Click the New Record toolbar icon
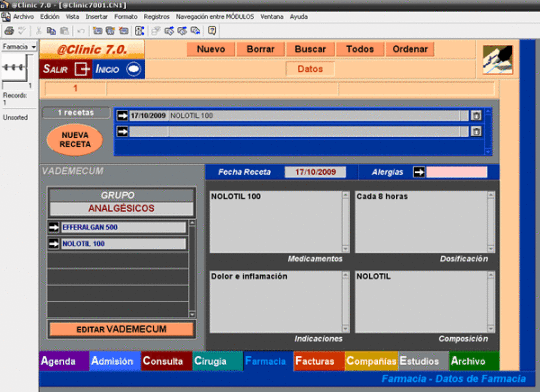 98,31
